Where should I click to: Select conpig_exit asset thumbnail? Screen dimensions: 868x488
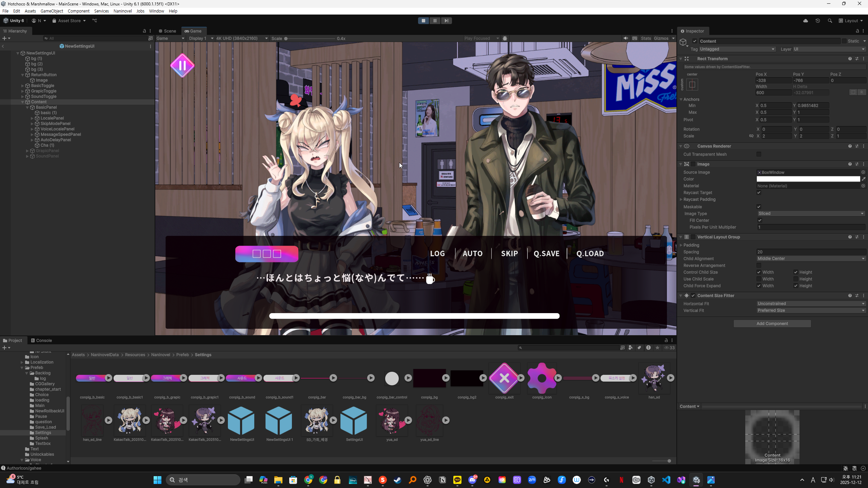click(504, 378)
